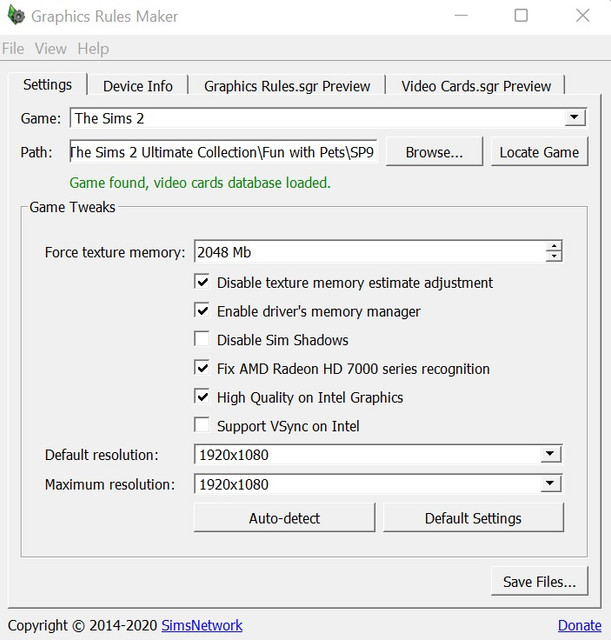Click the Auto-detect button

pos(284,518)
